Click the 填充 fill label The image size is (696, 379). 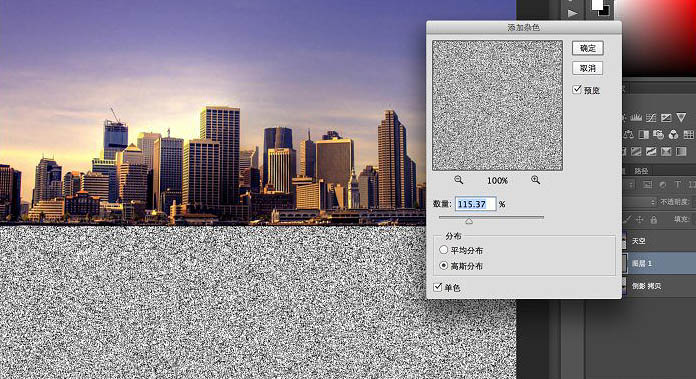tap(681, 219)
